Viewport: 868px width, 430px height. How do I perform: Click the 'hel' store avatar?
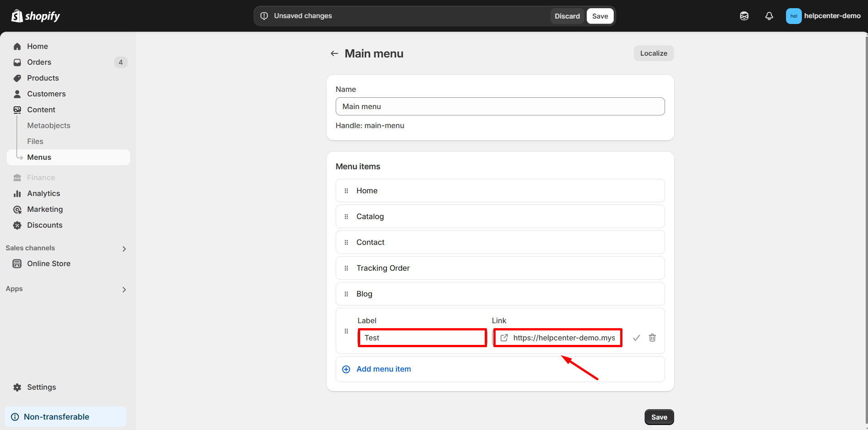[794, 16]
